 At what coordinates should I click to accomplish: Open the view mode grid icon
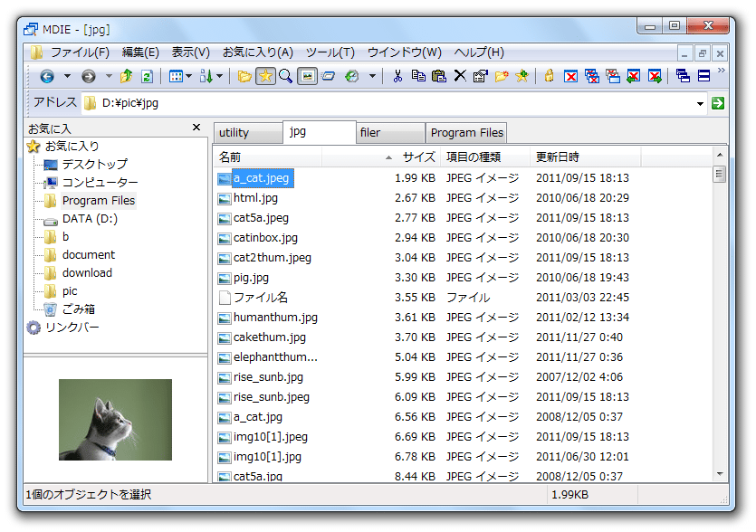tap(176, 76)
